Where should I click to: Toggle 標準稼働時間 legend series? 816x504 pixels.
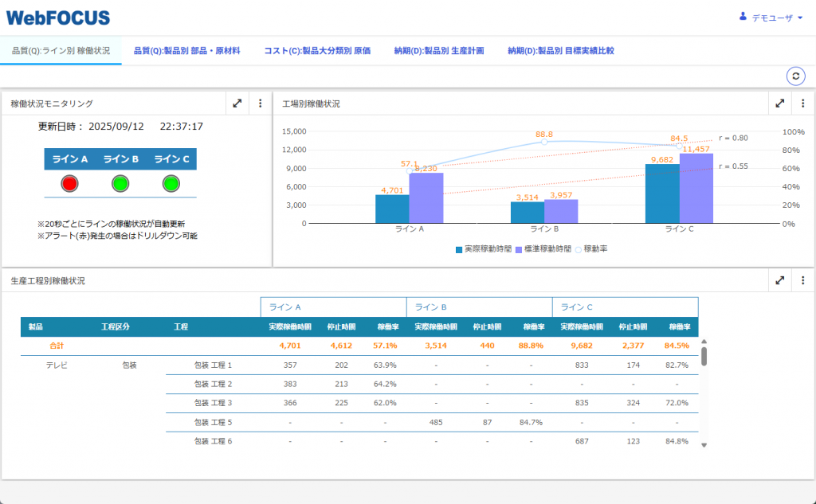pos(543,249)
